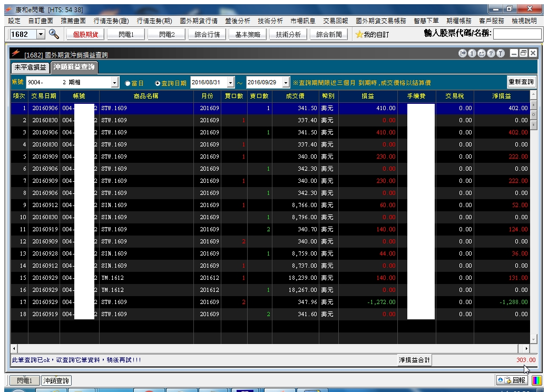
Task: Click the 商品名稱 column header
Action: pyautogui.click(x=146, y=96)
